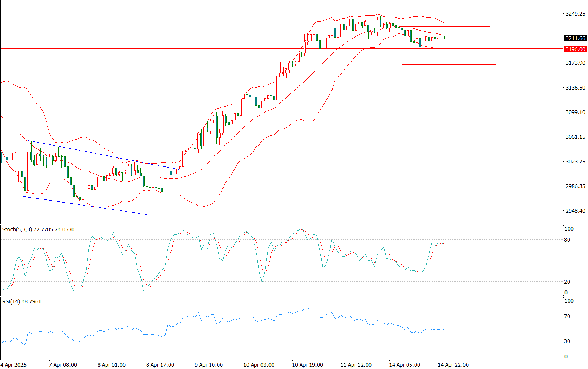Select the upper blue descending channel trendline
The height and width of the screenshot is (369, 588).
tap(102, 155)
